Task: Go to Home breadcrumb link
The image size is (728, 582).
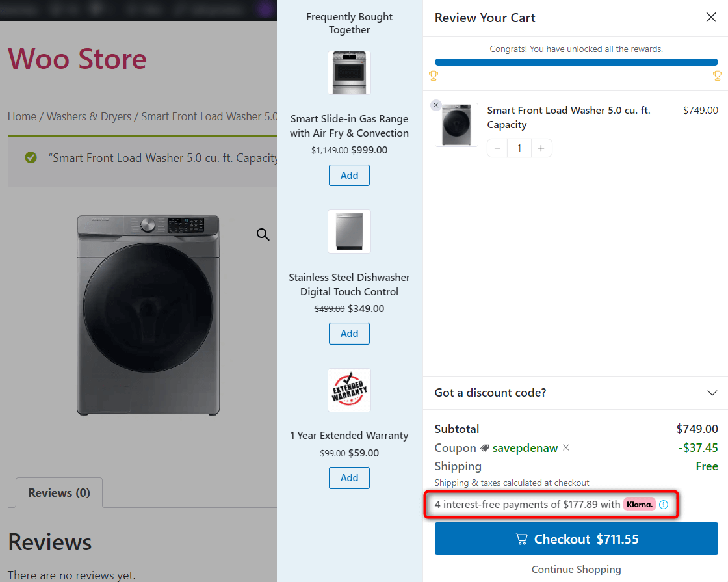Action: [x=22, y=116]
